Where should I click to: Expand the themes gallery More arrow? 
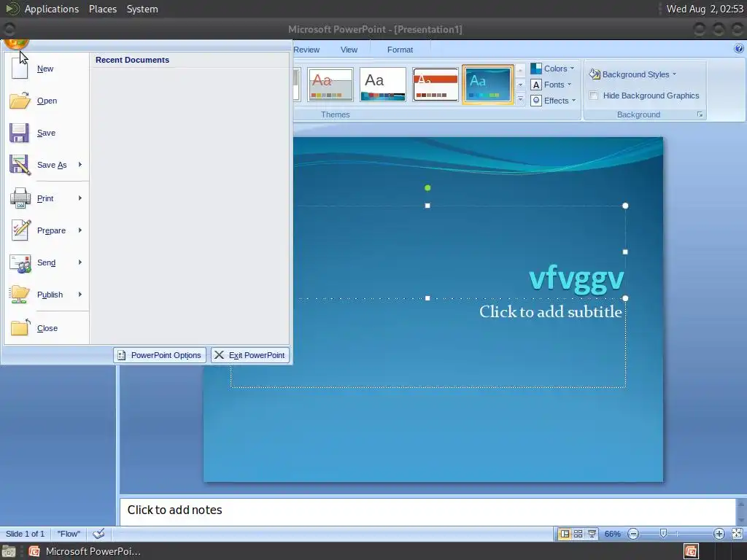(520, 99)
